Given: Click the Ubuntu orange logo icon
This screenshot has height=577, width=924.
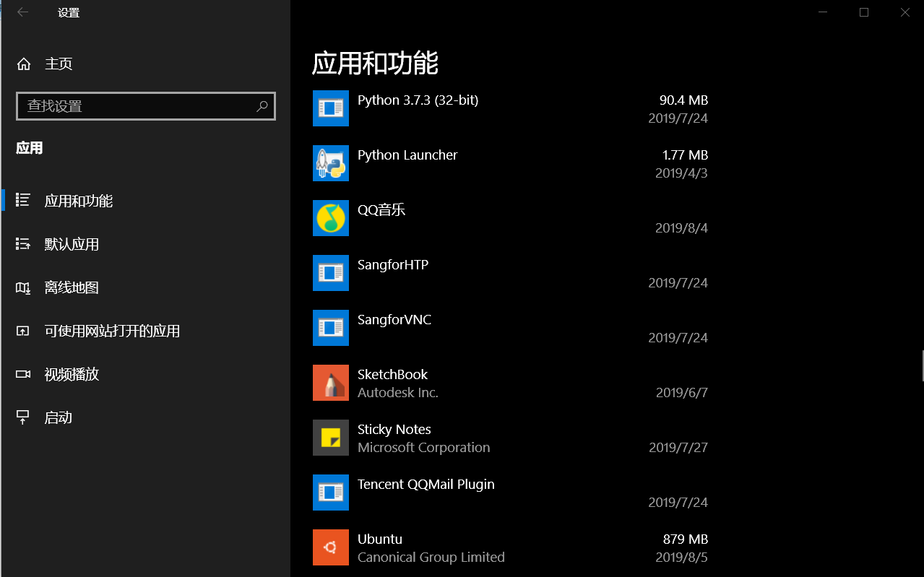Looking at the screenshot, I should [x=331, y=547].
